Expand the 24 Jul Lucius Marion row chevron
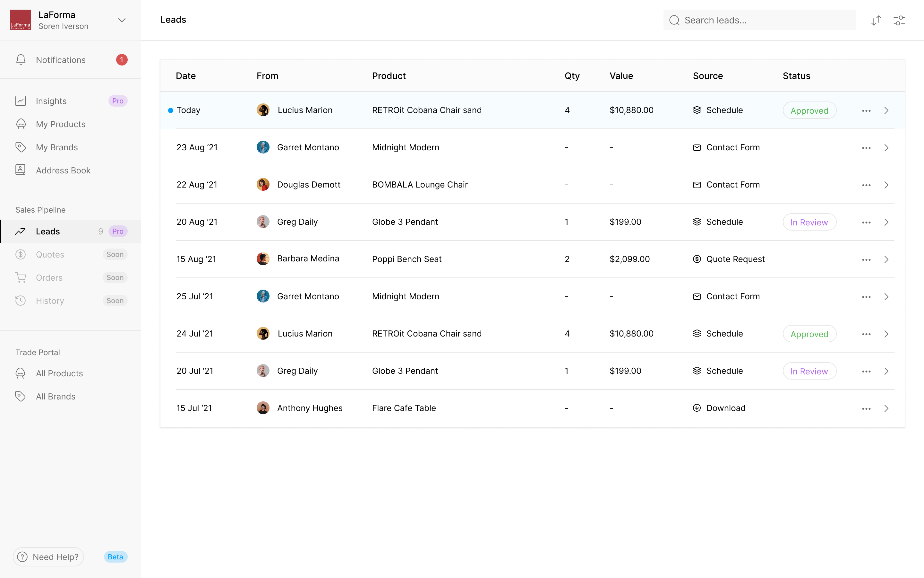 tap(886, 334)
